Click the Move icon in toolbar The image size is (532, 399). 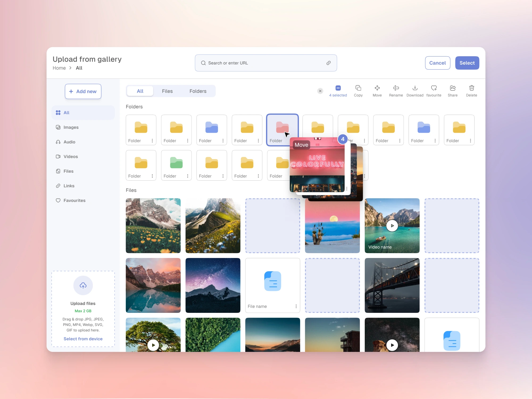(x=377, y=88)
